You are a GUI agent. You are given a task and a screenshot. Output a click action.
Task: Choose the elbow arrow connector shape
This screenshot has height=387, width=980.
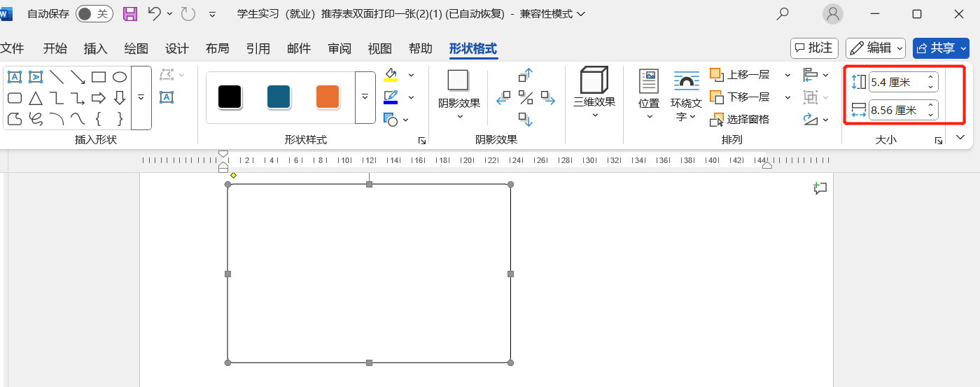[x=78, y=98]
